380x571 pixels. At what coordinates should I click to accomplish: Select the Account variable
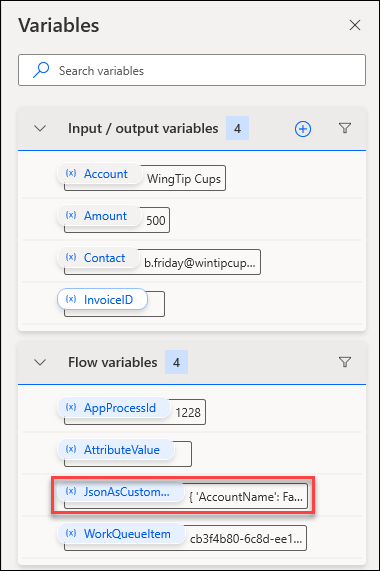(99, 174)
